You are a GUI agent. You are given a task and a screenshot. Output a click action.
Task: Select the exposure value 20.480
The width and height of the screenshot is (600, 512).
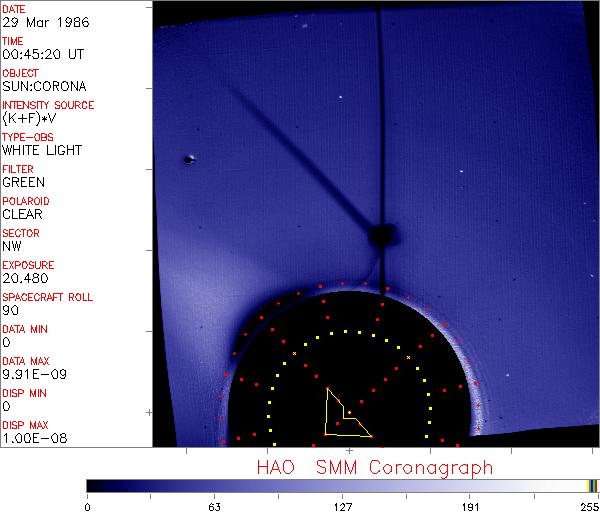click(25, 278)
